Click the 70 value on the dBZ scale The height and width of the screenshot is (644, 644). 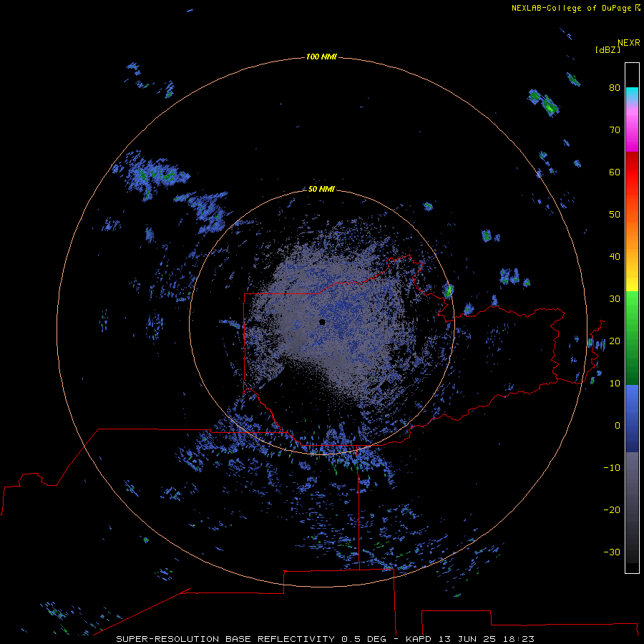[x=615, y=130]
